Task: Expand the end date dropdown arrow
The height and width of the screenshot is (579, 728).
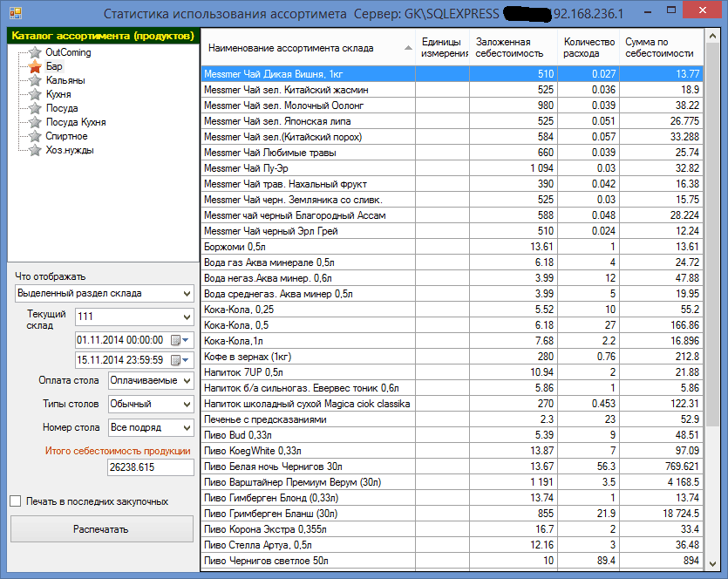Action: [x=186, y=360]
